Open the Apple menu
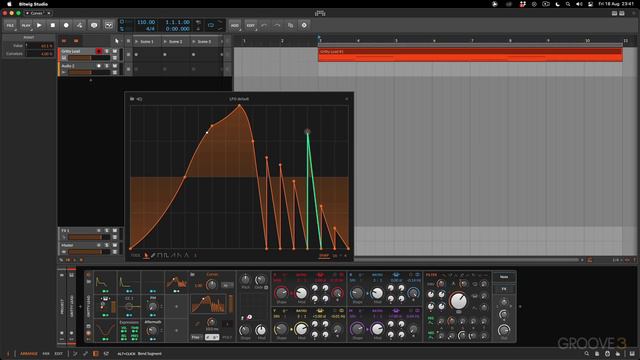 pos(9,4)
